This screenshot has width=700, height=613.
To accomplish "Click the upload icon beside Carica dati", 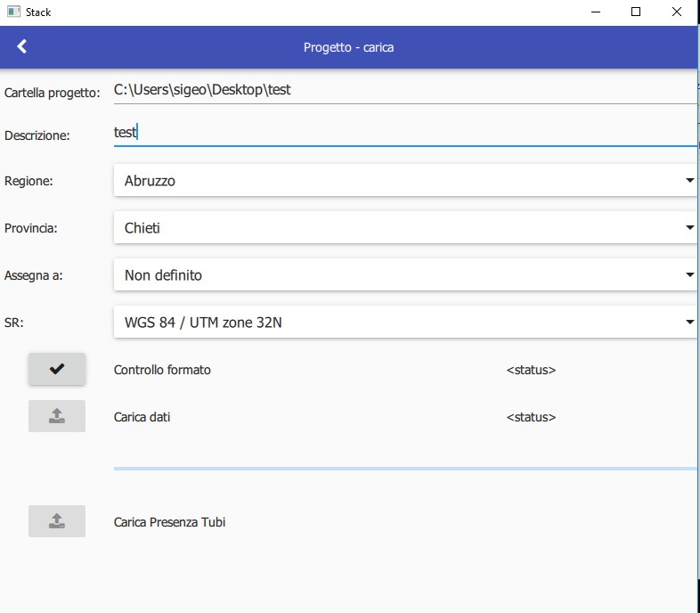I will point(57,416).
